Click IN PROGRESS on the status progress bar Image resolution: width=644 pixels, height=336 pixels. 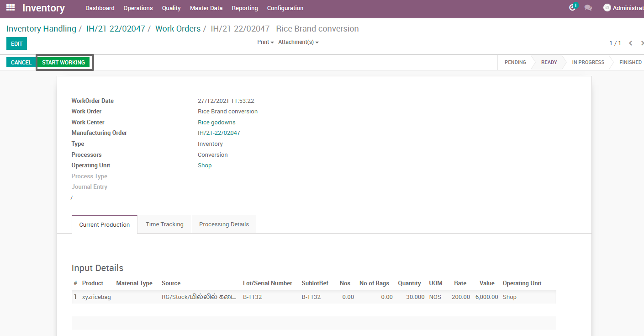click(x=588, y=62)
